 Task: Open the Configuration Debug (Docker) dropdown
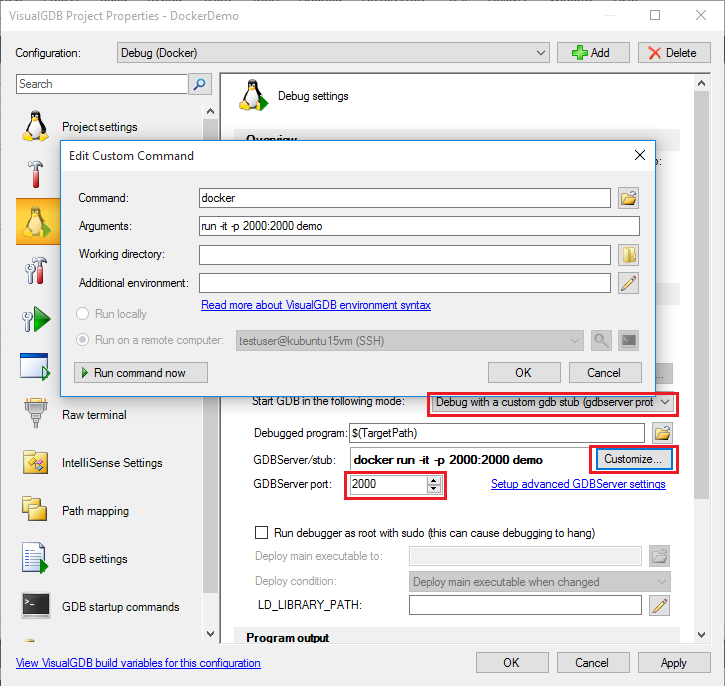[333, 53]
